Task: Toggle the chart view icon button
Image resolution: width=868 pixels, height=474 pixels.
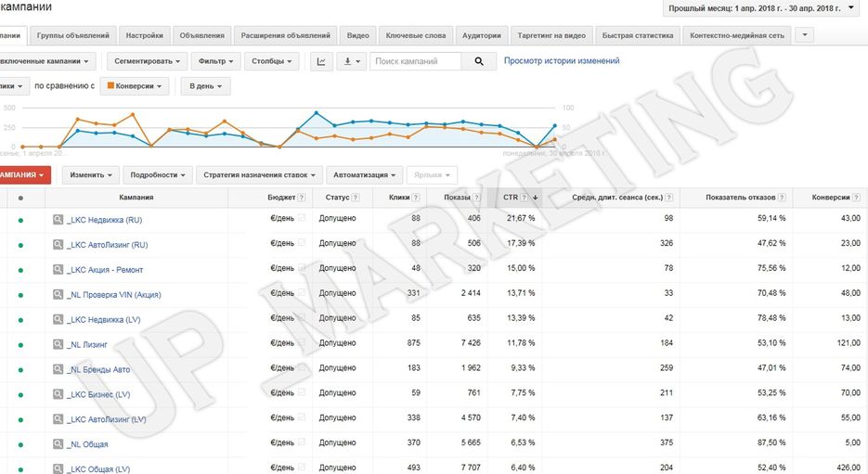Action: point(321,61)
